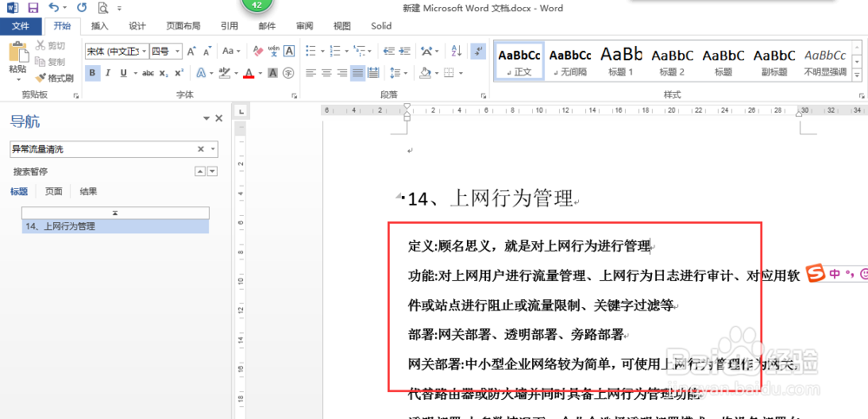Screen dimensions: 868x419
Task: Apply the character border icon
Action: pyautogui.click(x=288, y=51)
